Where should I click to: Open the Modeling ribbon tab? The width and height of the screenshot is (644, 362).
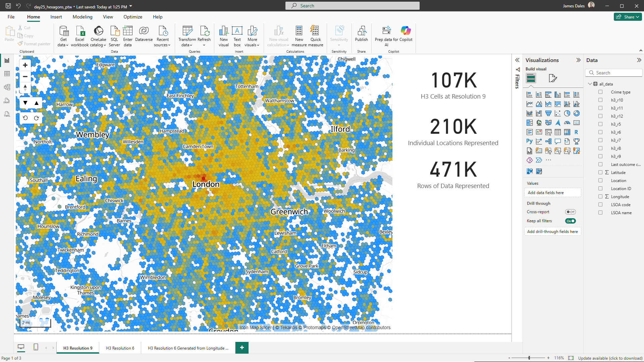pos(82,17)
